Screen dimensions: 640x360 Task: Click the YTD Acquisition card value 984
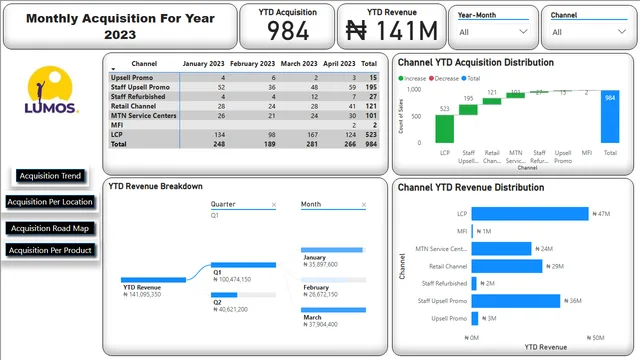288,31
